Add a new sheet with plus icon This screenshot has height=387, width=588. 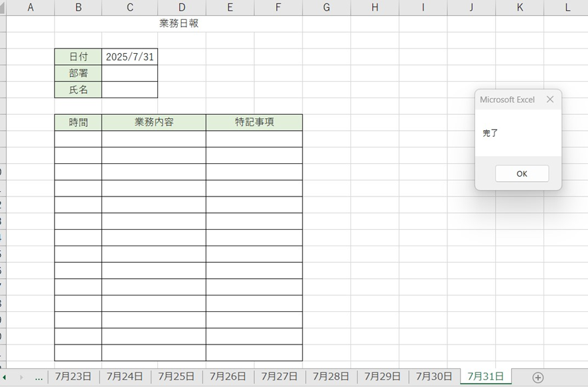(x=538, y=377)
